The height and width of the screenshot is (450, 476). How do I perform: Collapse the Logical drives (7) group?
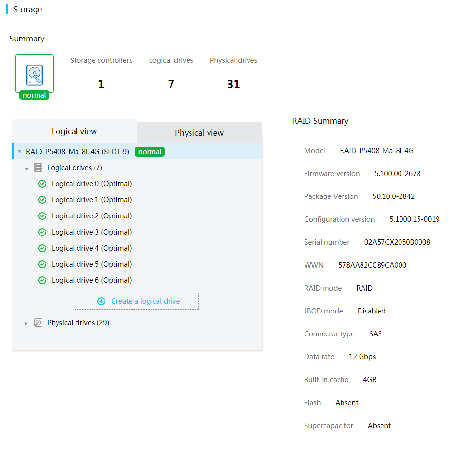(27, 168)
